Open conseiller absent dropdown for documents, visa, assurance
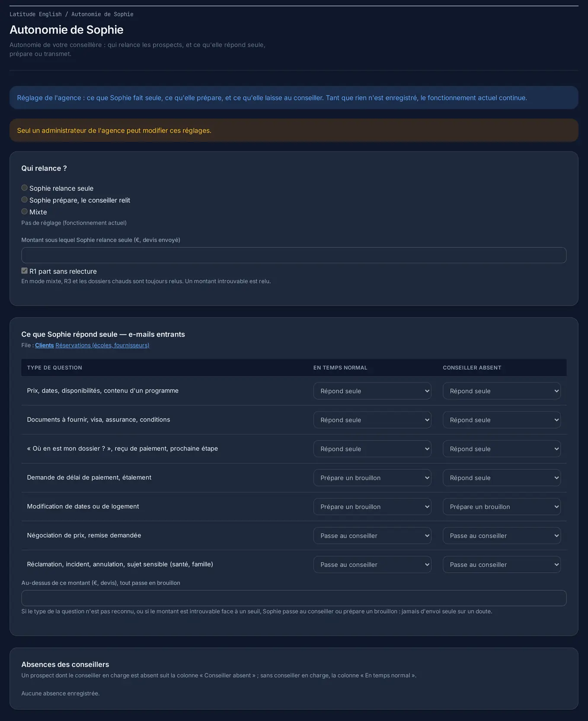This screenshot has height=721, width=588. pos(502,420)
